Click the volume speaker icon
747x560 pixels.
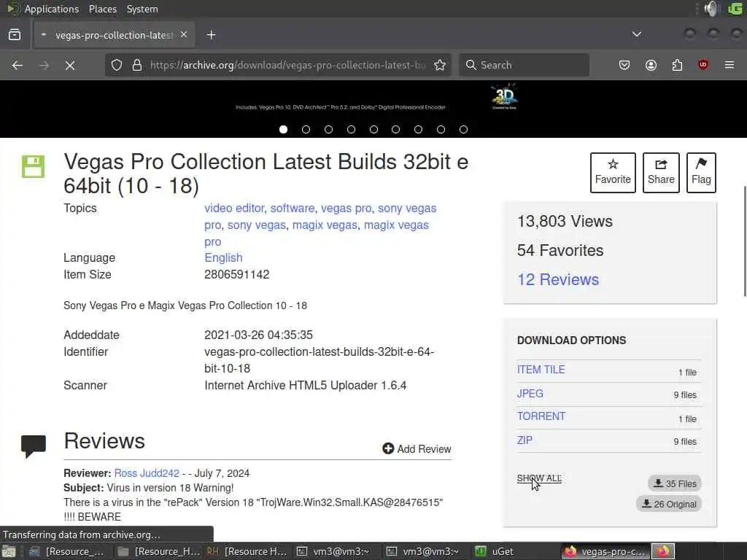coord(712,9)
